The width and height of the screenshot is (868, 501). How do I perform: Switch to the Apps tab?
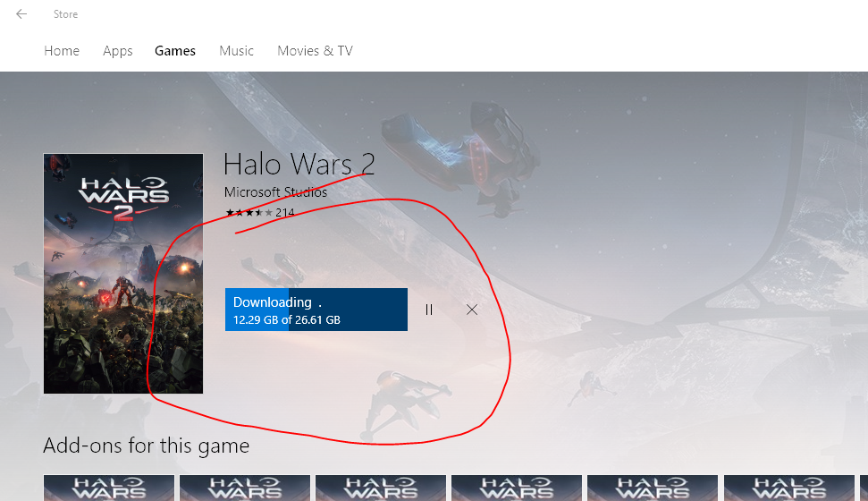(117, 51)
